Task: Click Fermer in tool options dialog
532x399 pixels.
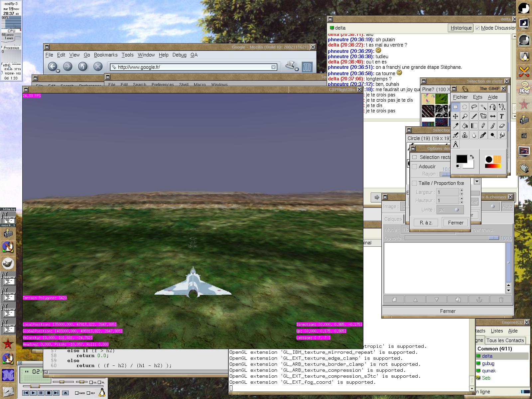Action: click(x=456, y=223)
